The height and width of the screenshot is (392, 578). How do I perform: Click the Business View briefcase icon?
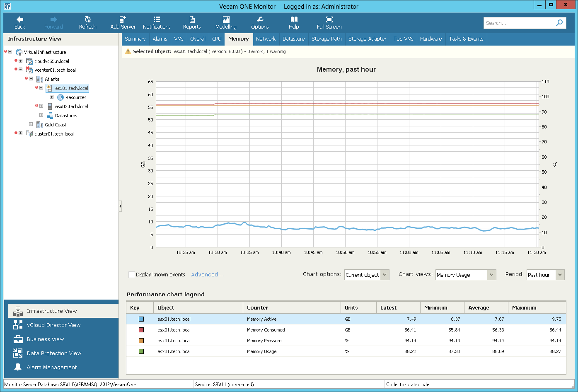(18, 339)
